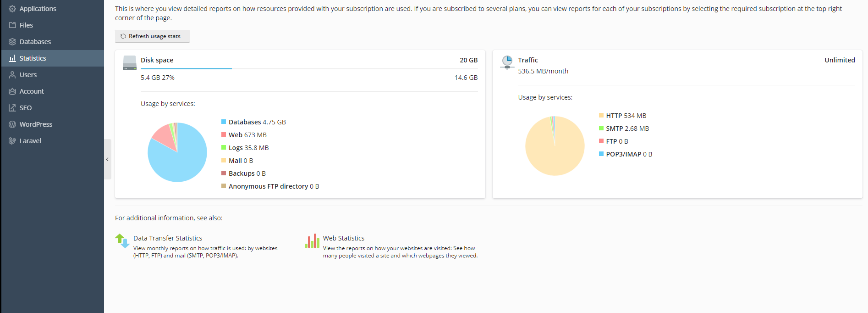This screenshot has width=868, height=313.
Task: Click the Files folder icon
Action: (12, 25)
